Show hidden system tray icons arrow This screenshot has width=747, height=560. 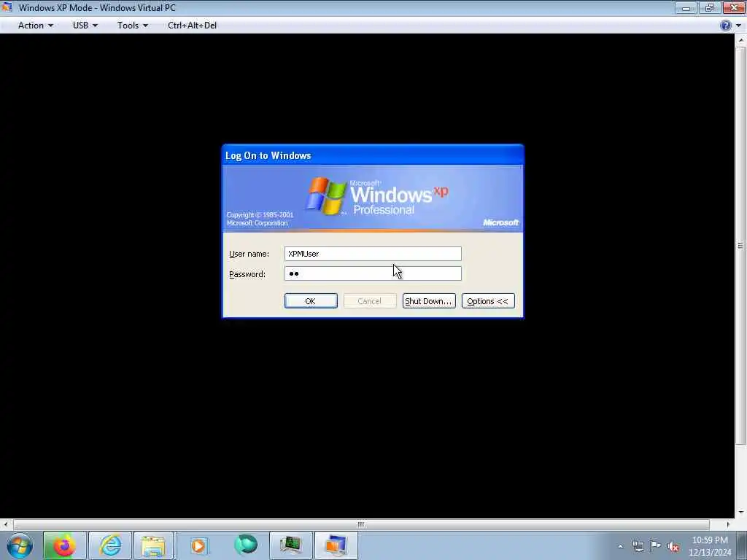[620, 547]
